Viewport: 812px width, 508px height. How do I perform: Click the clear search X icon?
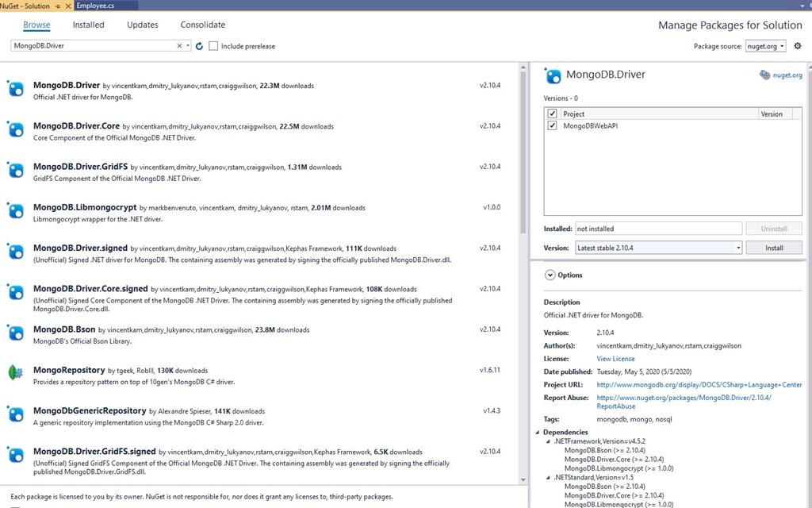point(179,46)
